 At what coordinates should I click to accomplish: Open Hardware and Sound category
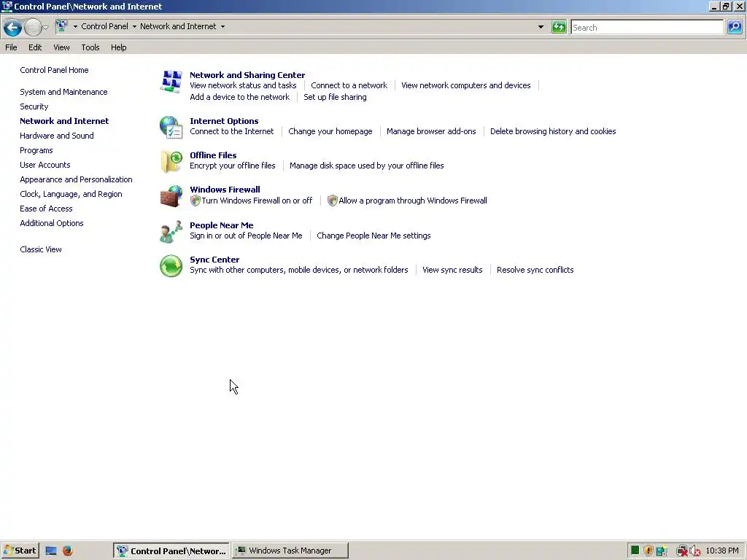pyautogui.click(x=57, y=136)
